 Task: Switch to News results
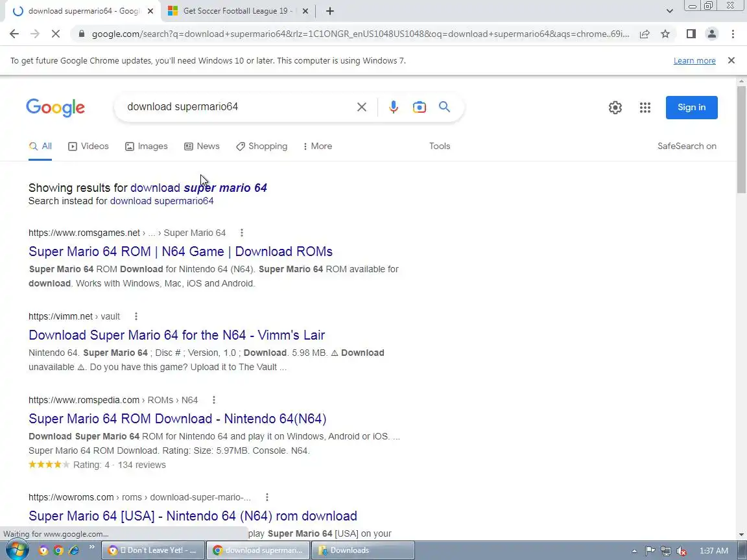(x=202, y=146)
